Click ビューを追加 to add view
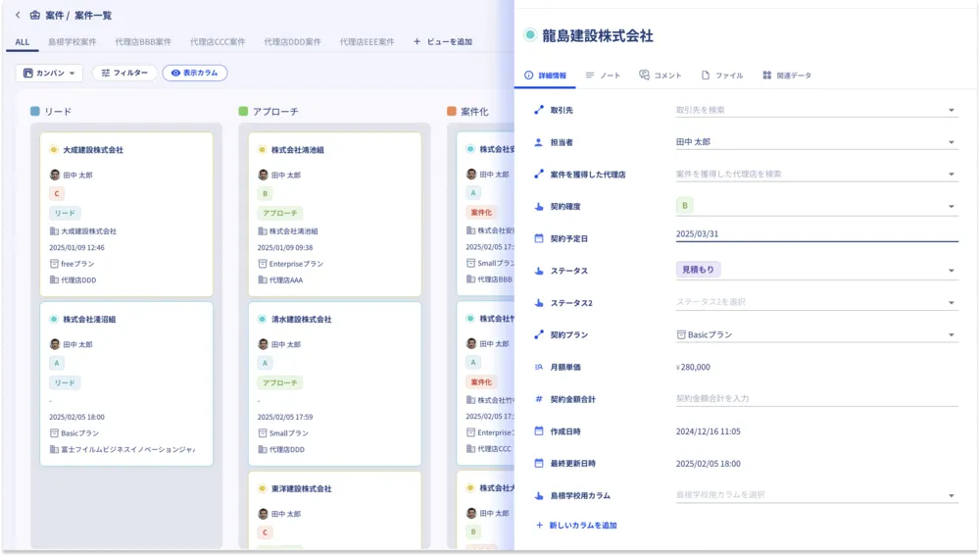The image size is (980, 556). pos(443,42)
